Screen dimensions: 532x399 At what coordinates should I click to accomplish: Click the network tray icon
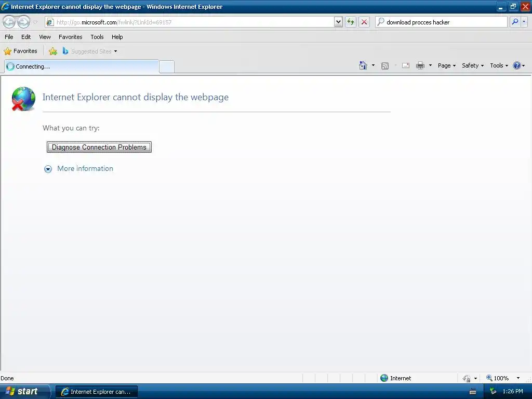coord(494,392)
